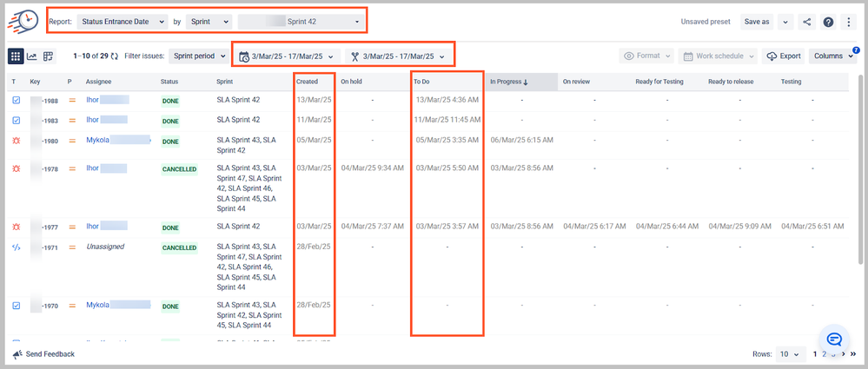Click the bug icon for issue -1980
Screen dimensions: 868x369
[16, 141]
